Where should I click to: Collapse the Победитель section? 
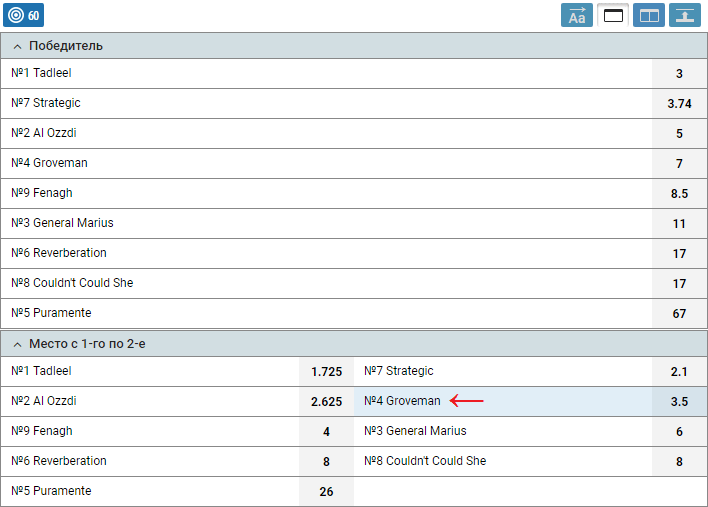17,47
